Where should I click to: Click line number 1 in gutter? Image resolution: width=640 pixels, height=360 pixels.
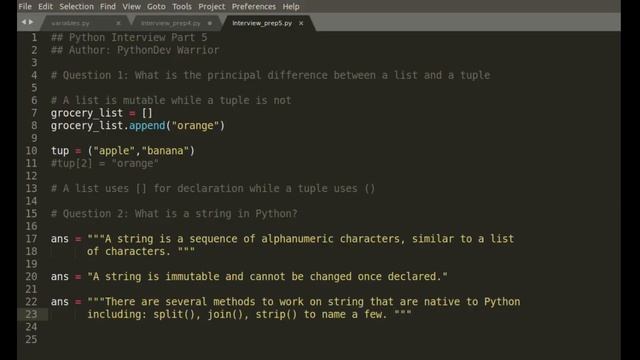[34, 38]
